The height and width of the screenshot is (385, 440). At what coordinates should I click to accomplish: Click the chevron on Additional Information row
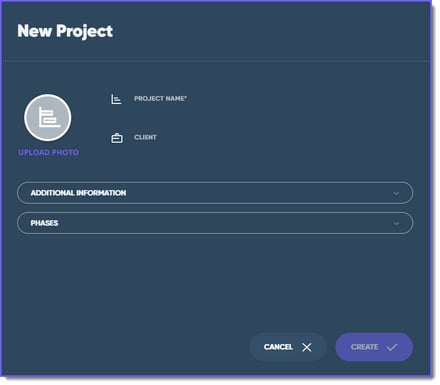pos(396,193)
